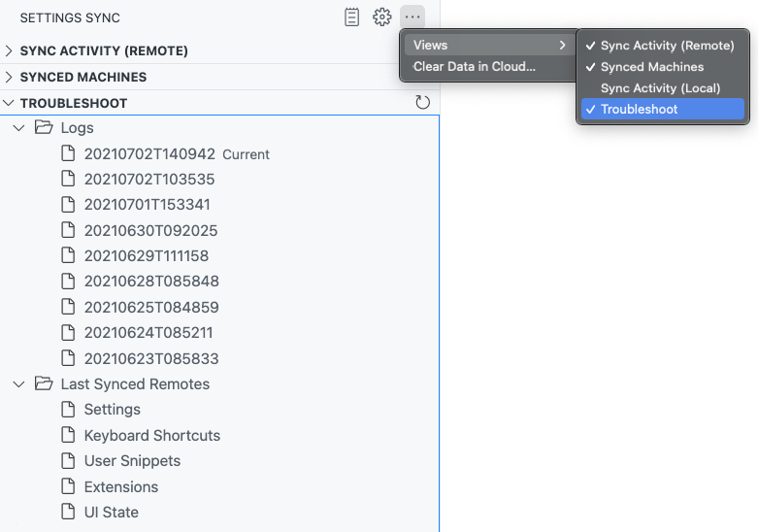Uncheck the Synced Machines view
This screenshot has height=532, width=758.
tap(651, 67)
